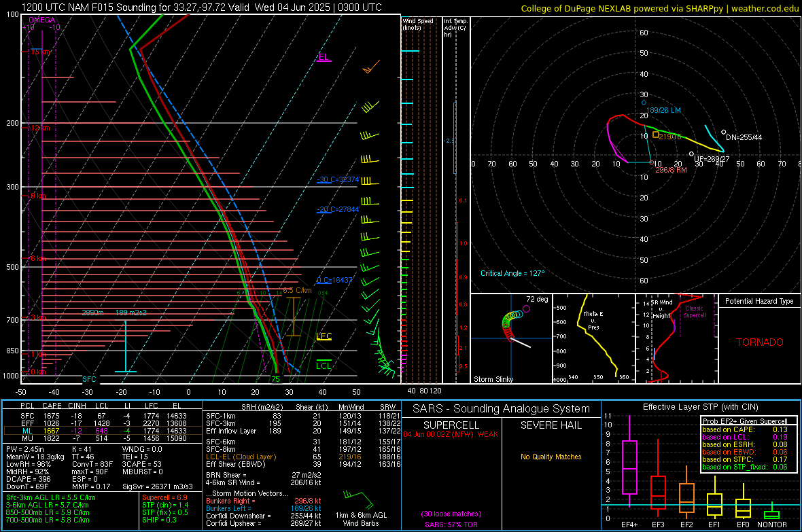Click the SUPERCELL analogue column header
The width and height of the screenshot is (802, 532).
(451, 425)
